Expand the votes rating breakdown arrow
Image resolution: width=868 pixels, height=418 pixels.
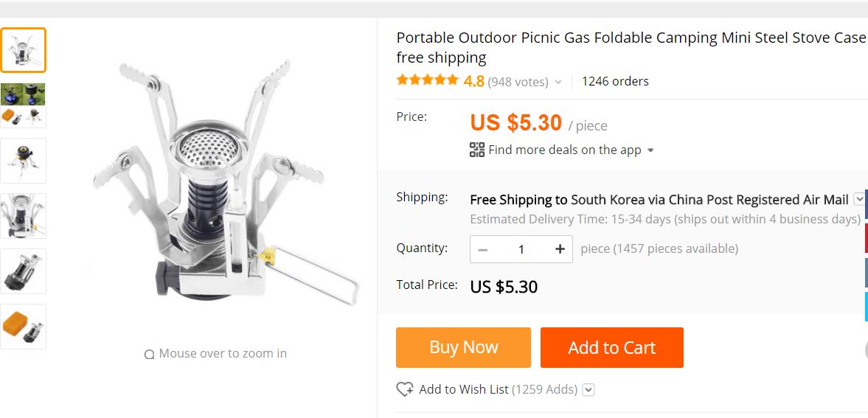coord(558,83)
